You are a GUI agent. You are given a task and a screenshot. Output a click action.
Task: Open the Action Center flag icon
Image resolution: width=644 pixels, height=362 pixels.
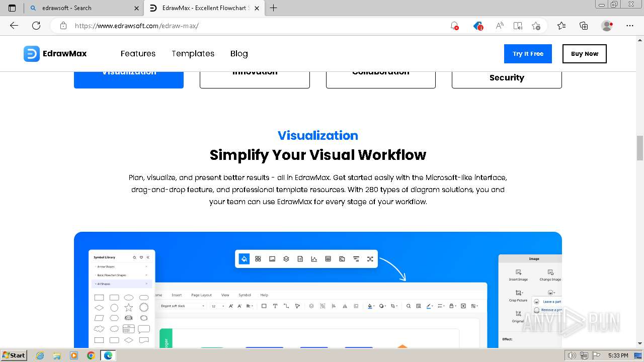tap(596, 355)
